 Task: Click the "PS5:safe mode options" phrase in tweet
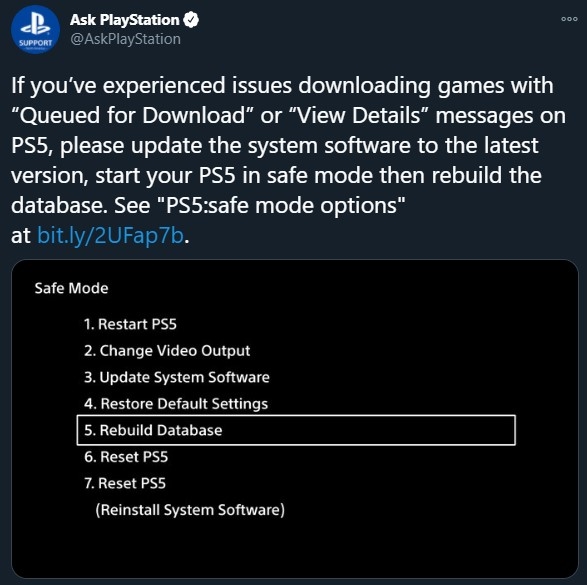pos(286,205)
